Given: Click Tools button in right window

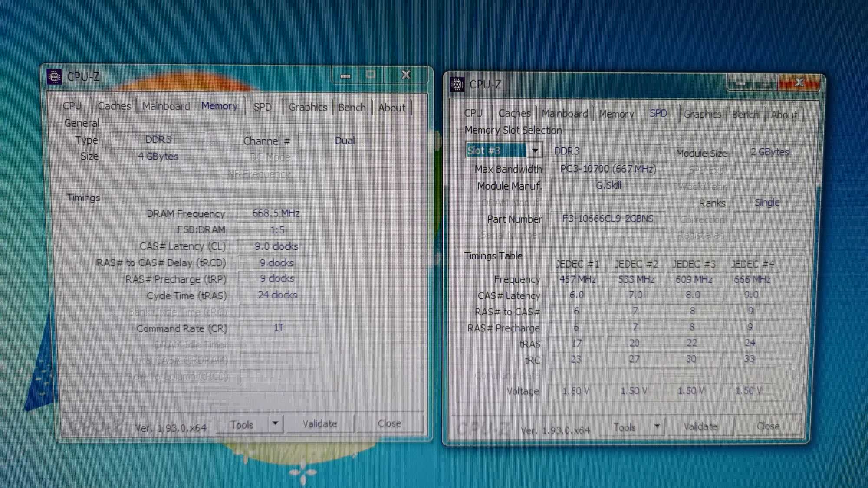Looking at the screenshot, I should pos(625,428).
